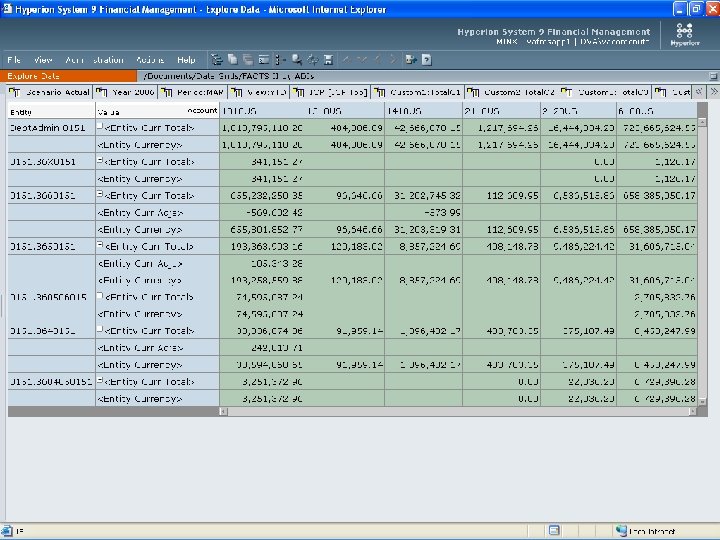Click the Custom2 TotalC2 dimension icon

[473, 92]
